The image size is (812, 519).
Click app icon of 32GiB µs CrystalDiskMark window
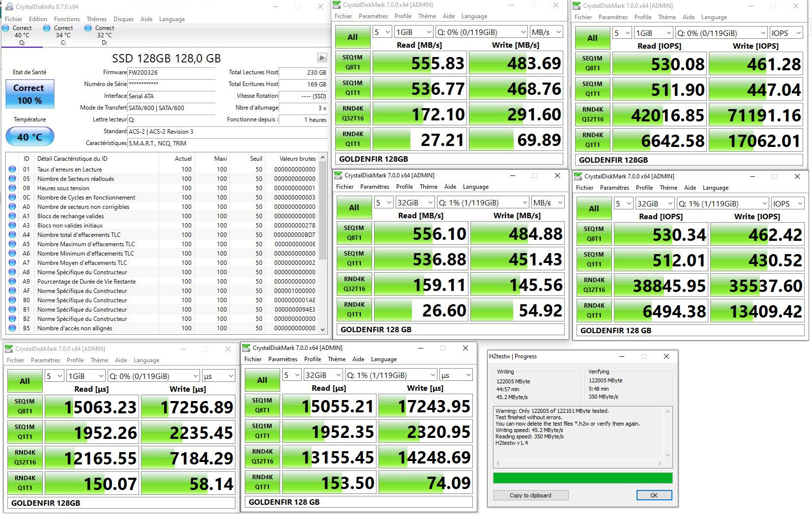coord(246,348)
